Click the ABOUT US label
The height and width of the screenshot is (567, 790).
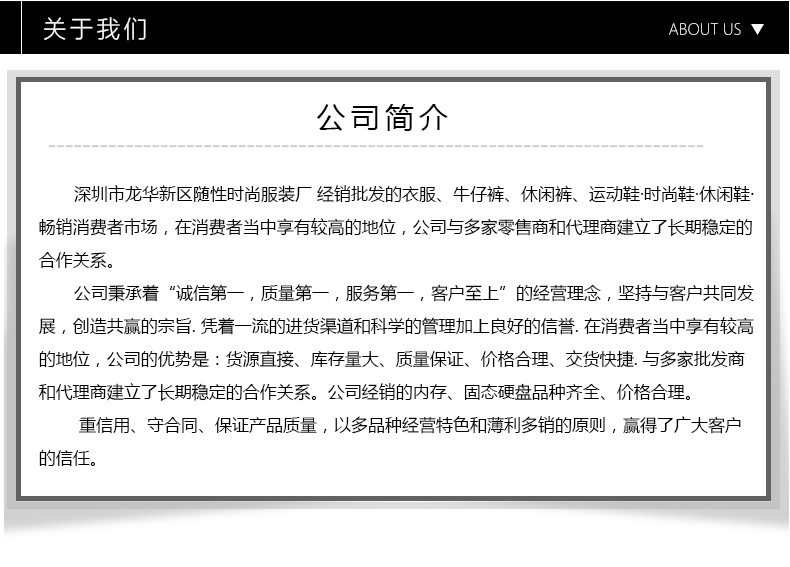pyautogui.click(x=705, y=29)
